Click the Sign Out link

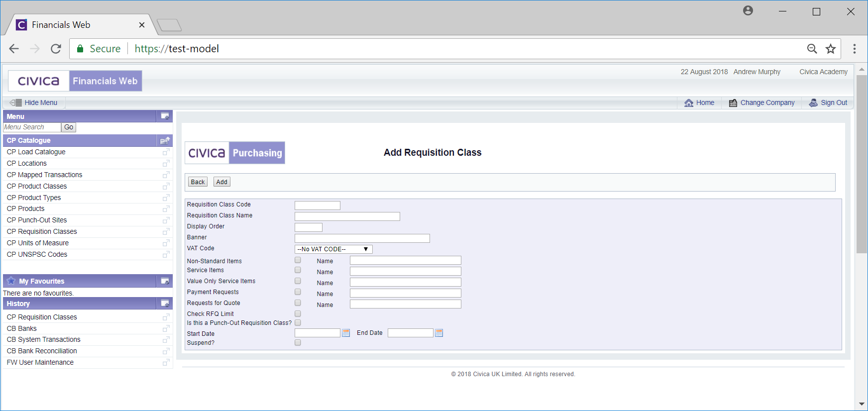834,103
